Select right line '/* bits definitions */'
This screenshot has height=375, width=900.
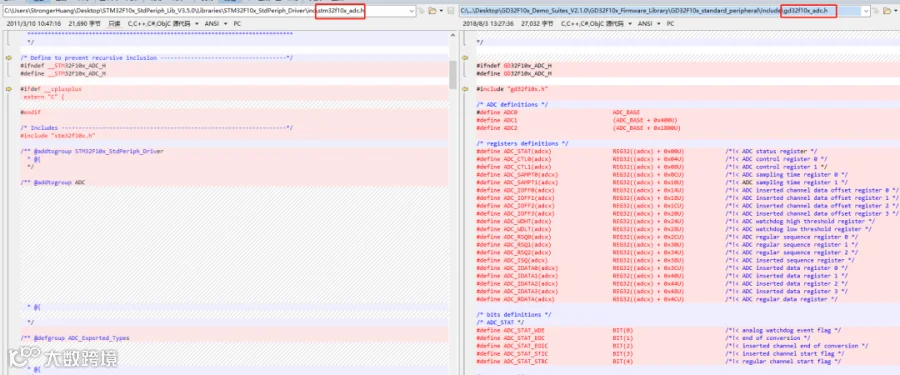[x=514, y=315]
